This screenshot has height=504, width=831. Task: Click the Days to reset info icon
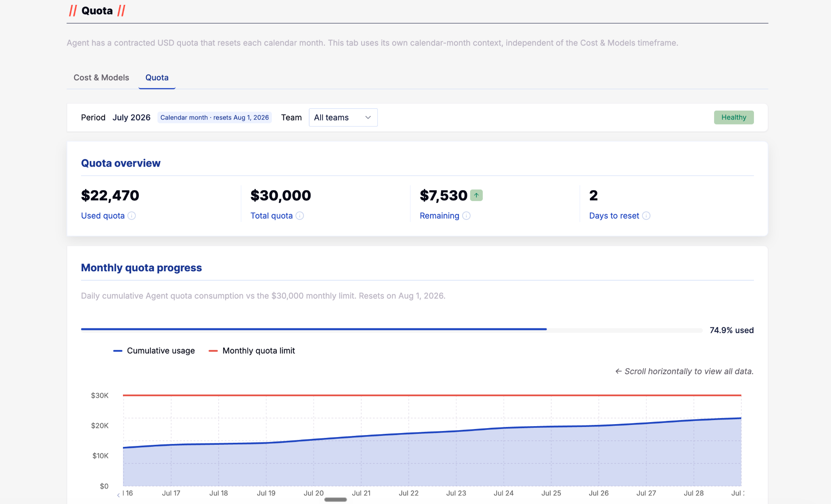[x=646, y=216]
